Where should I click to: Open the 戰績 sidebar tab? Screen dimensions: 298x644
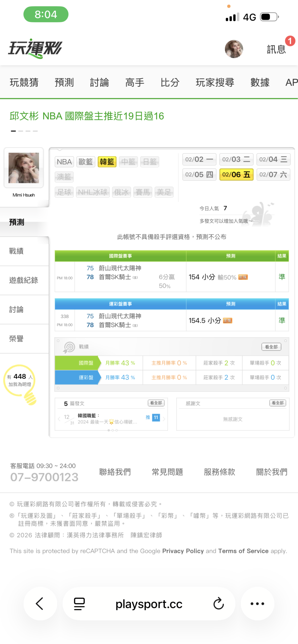(x=17, y=251)
